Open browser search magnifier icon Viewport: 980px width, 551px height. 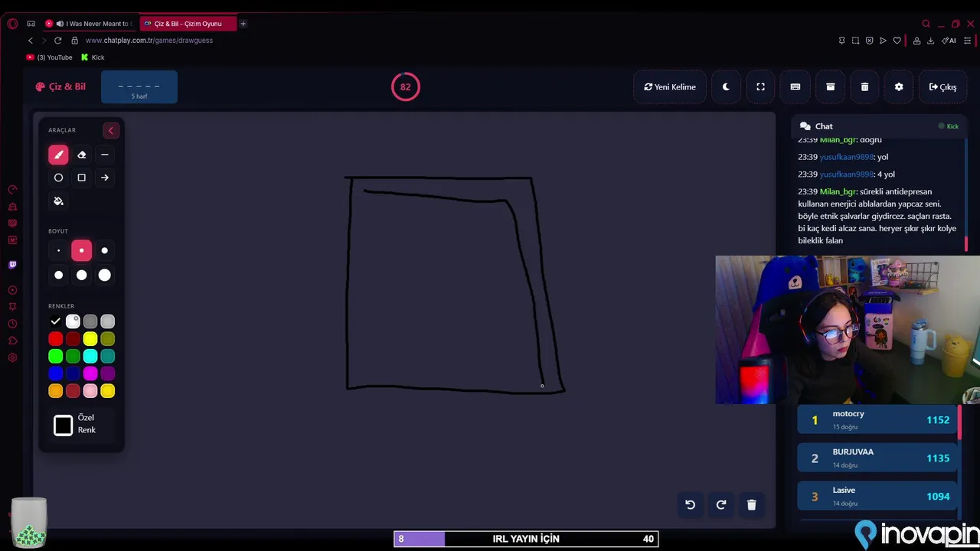click(926, 24)
